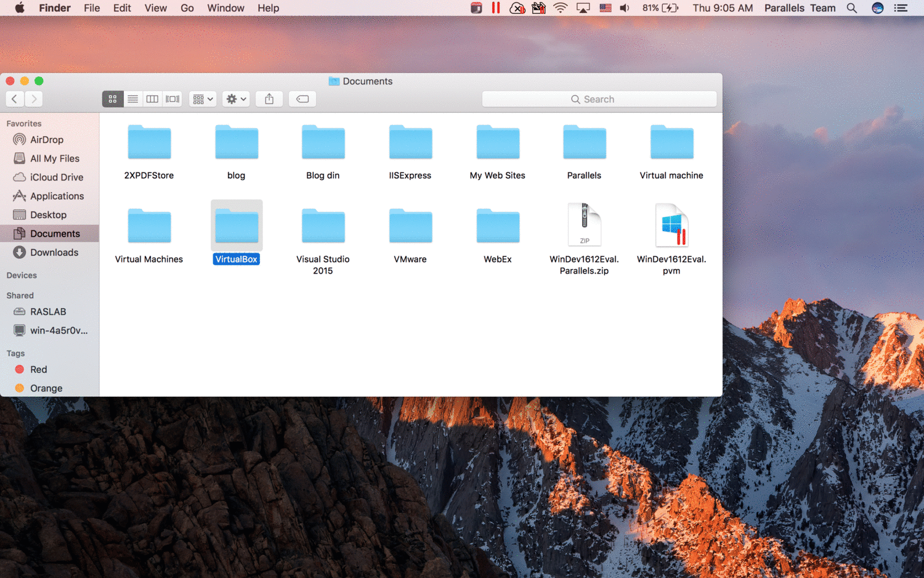Open the Help menu

point(268,8)
